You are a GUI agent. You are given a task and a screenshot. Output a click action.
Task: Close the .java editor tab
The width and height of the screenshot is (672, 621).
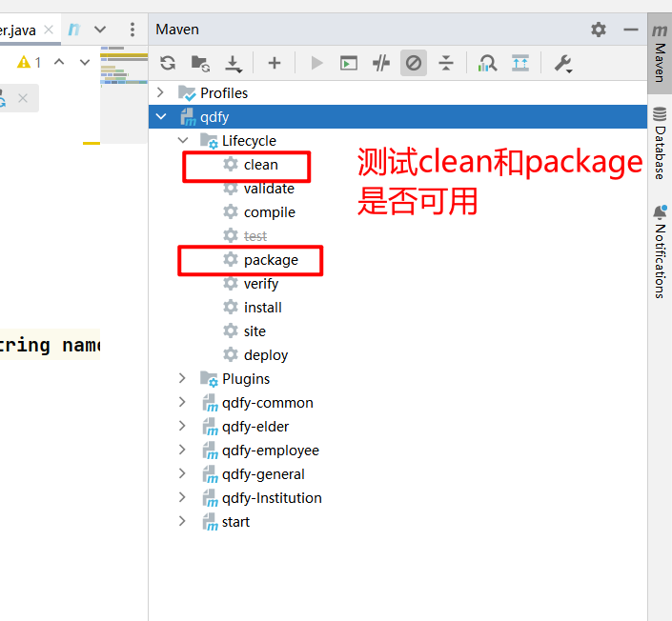pos(49,30)
